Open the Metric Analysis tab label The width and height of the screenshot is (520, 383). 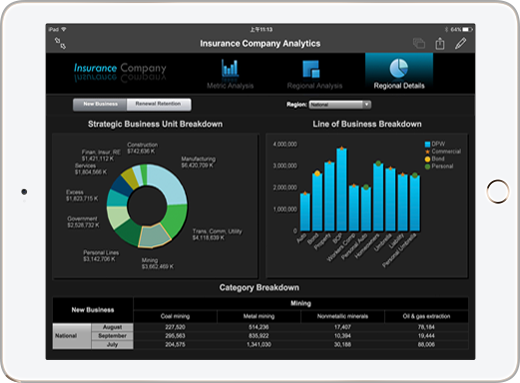230,86
